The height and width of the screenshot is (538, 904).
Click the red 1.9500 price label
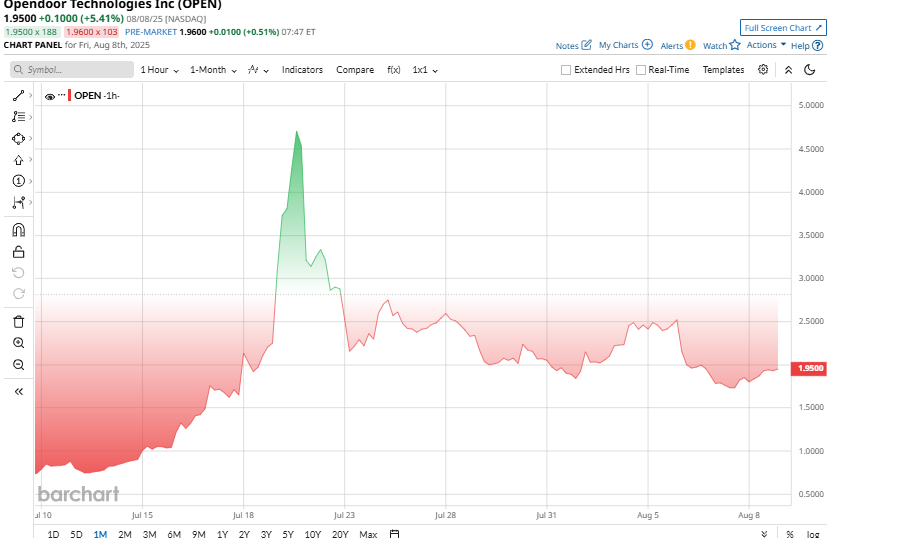pos(809,368)
